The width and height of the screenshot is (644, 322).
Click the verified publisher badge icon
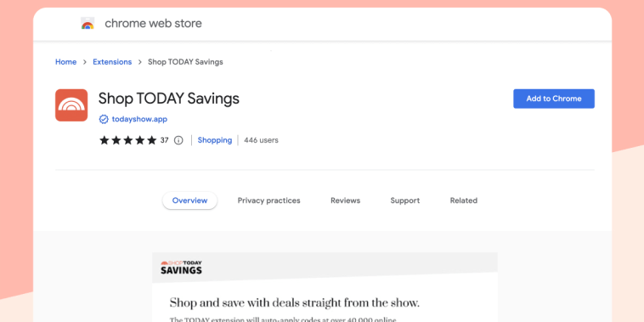104,120
